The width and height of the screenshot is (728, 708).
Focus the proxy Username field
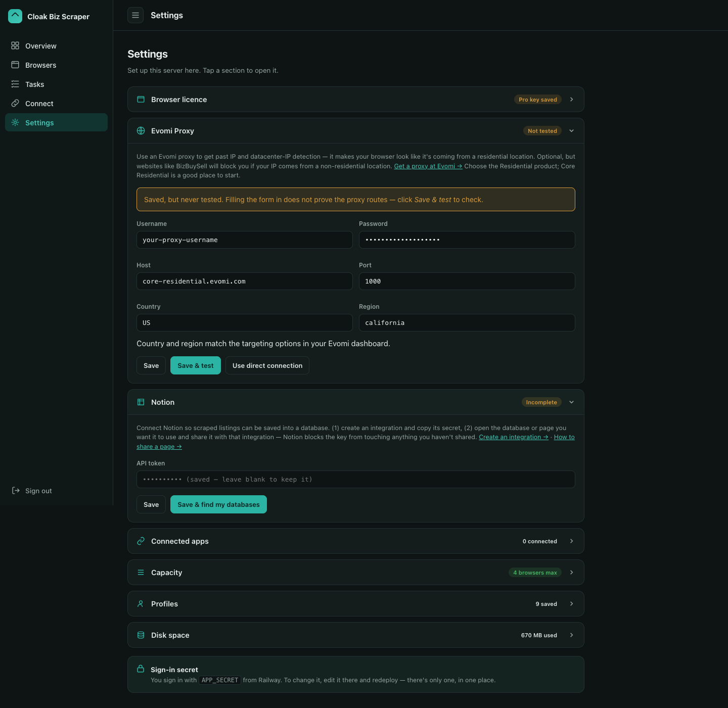(x=245, y=240)
